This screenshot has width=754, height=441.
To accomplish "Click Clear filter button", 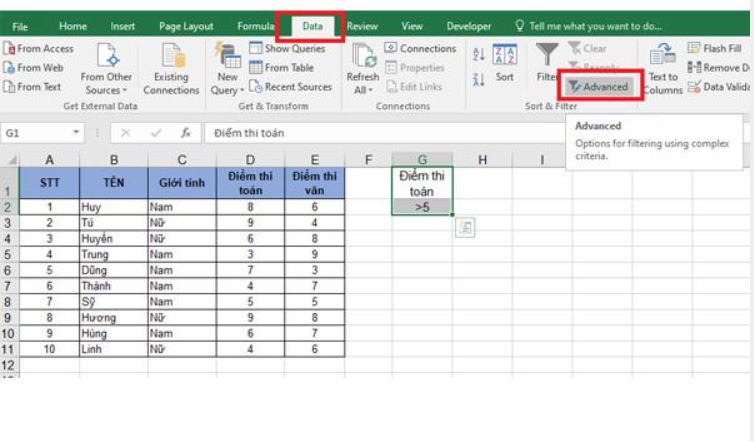I will (588, 48).
